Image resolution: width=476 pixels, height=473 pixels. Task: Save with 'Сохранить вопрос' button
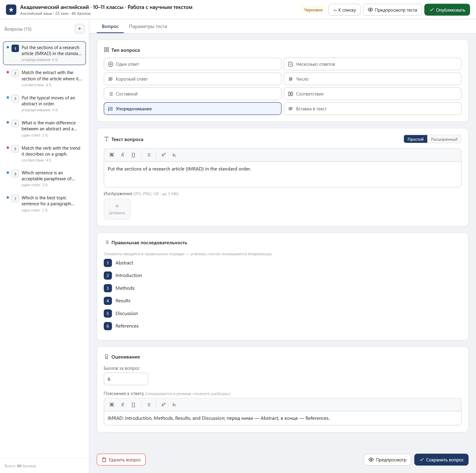pos(441,460)
